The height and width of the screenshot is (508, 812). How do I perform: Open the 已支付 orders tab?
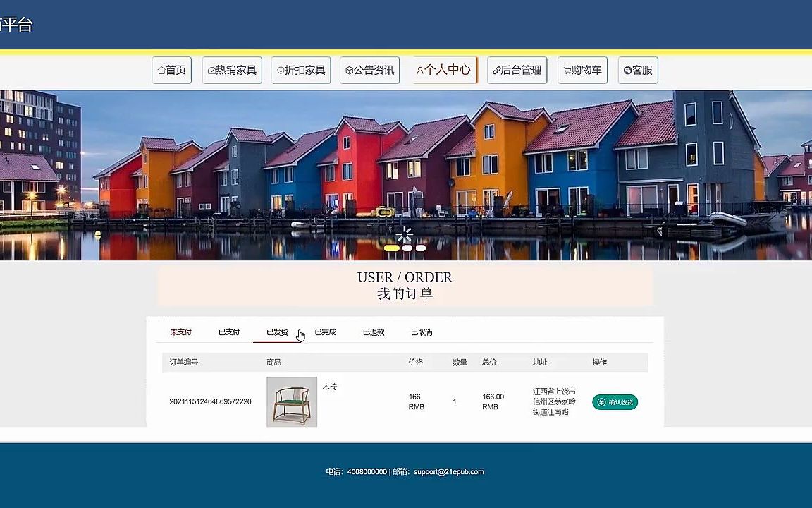pyautogui.click(x=228, y=332)
